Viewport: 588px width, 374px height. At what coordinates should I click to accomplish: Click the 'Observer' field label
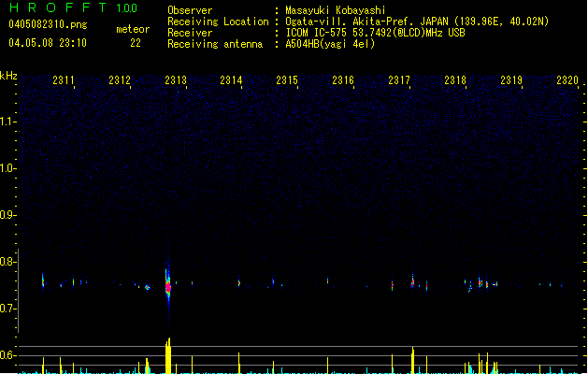point(190,10)
